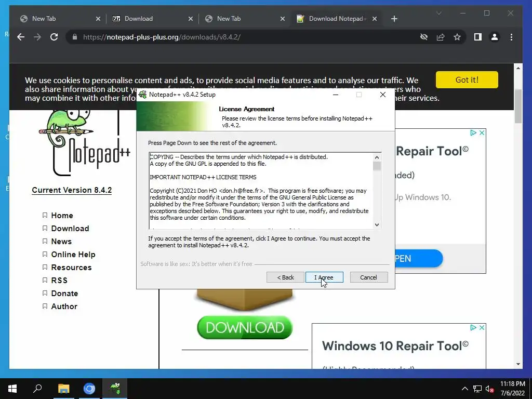The height and width of the screenshot is (399, 532).
Task: Open the browser profile menu
Action: coord(495,37)
